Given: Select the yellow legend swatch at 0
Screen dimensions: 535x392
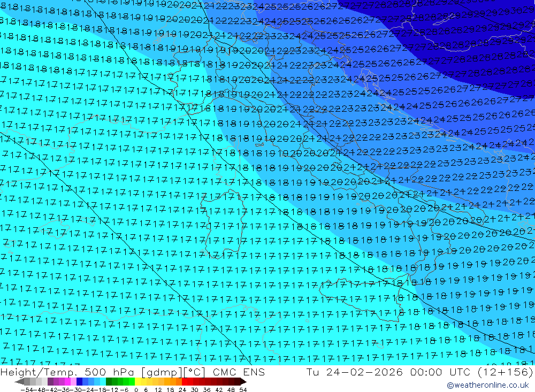Looking at the screenshot, I should pos(138,381).
